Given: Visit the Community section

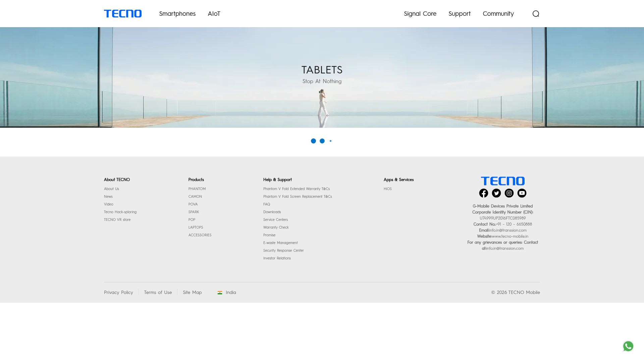Looking at the screenshot, I should tap(498, 14).
